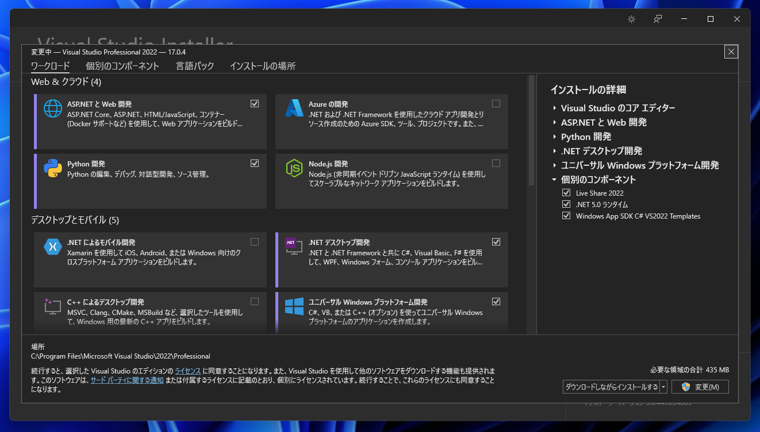Click the C++ desktop development icon
The image size is (760, 432).
pos(52,306)
